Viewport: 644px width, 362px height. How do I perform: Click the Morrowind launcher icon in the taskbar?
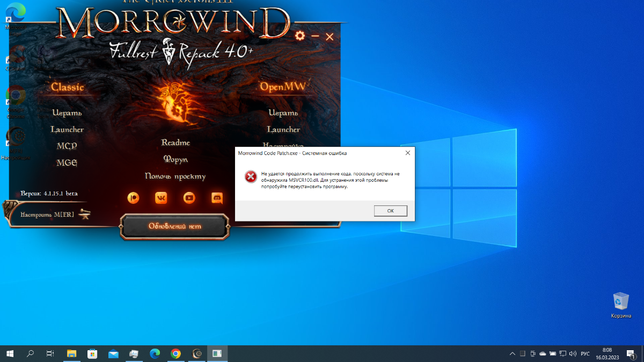pos(197,354)
